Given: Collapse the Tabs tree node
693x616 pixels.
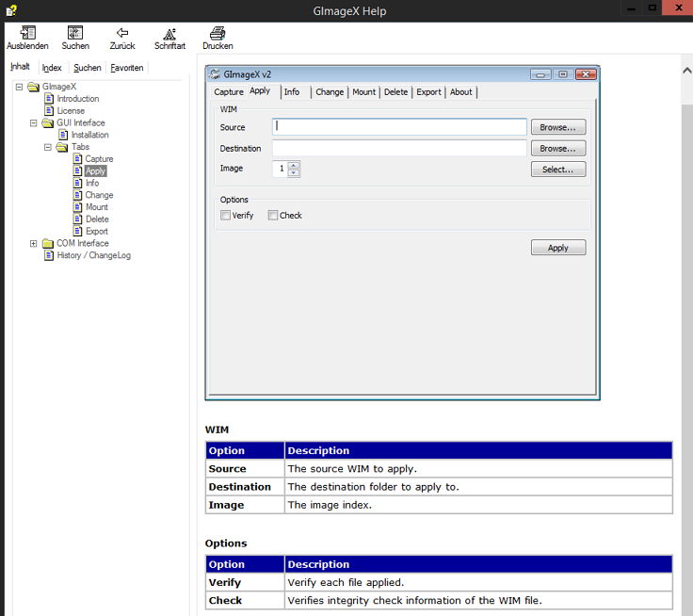Looking at the screenshot, I should [x=48, y=147].
